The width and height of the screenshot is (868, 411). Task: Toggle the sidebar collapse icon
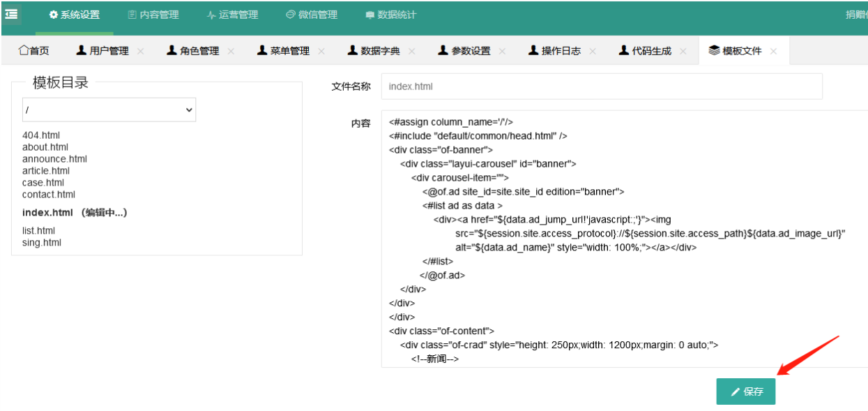(x=11, y=14)
